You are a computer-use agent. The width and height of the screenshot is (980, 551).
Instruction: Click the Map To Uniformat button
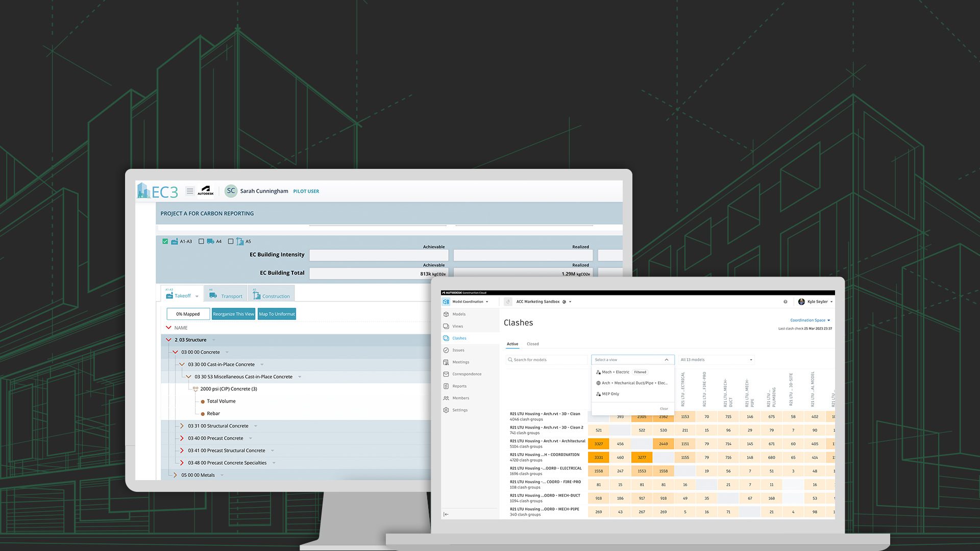pos(277,314)
